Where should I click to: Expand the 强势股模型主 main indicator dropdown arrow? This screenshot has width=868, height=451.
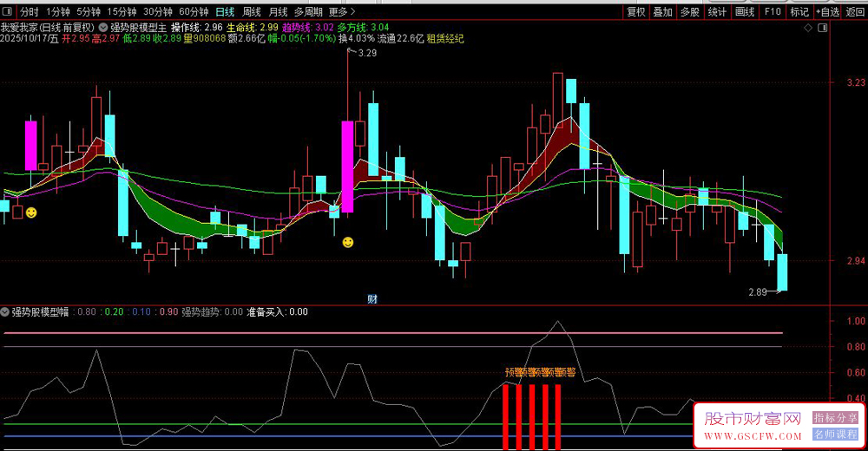click(x=103, y=27)
